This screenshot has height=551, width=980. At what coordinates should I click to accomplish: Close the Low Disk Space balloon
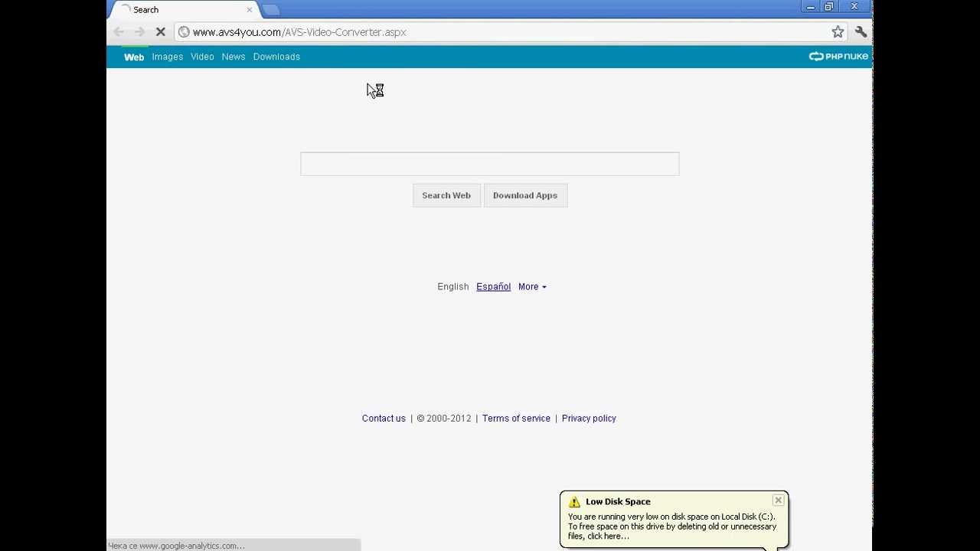pyautogui.click(x=778, y=500)
